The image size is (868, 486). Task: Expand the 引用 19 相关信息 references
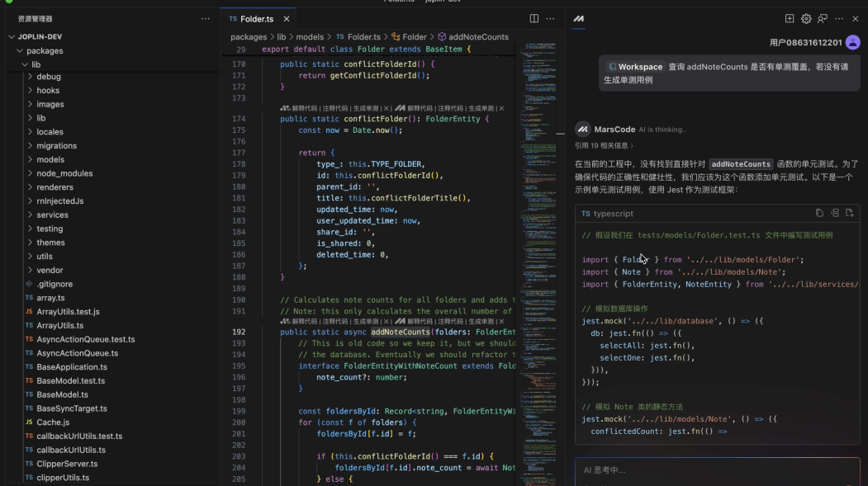605,145
